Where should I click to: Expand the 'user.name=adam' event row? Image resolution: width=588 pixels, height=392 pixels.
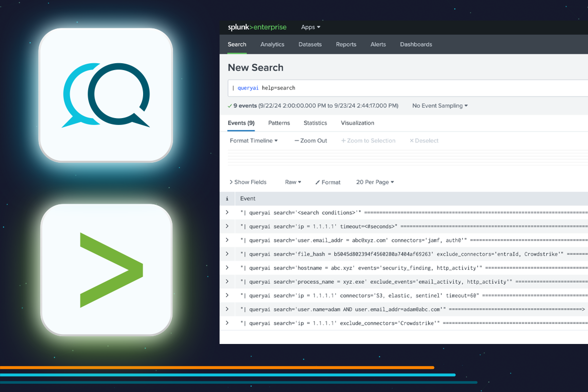pos(227,309)
